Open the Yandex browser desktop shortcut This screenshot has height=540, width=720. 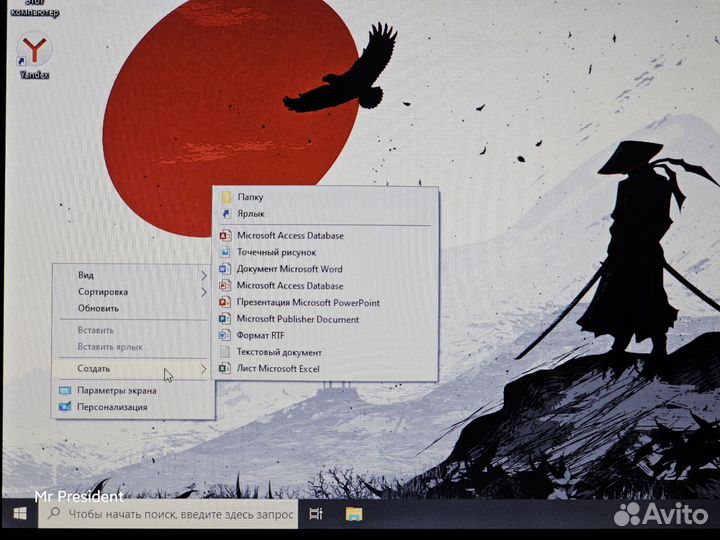tap(34, 55)
